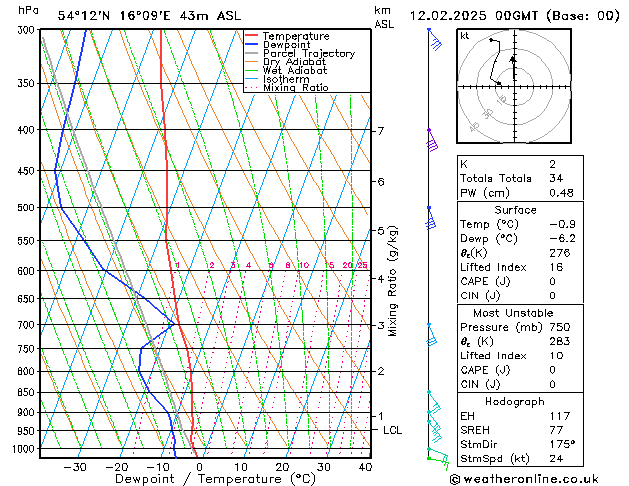
Task: Select the Dry Adiabat legend label
Action: tap(294, 62)
